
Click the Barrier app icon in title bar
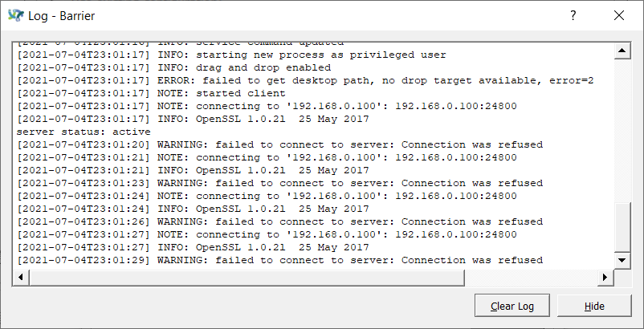point(15,16)
